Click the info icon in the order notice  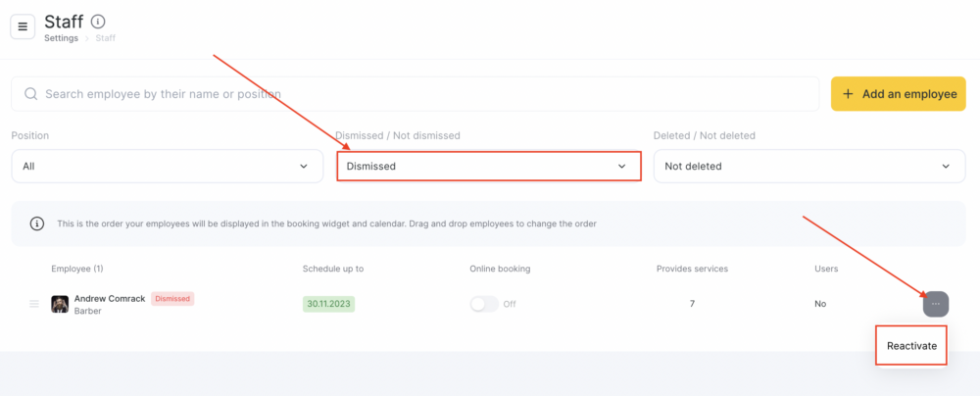37,223
